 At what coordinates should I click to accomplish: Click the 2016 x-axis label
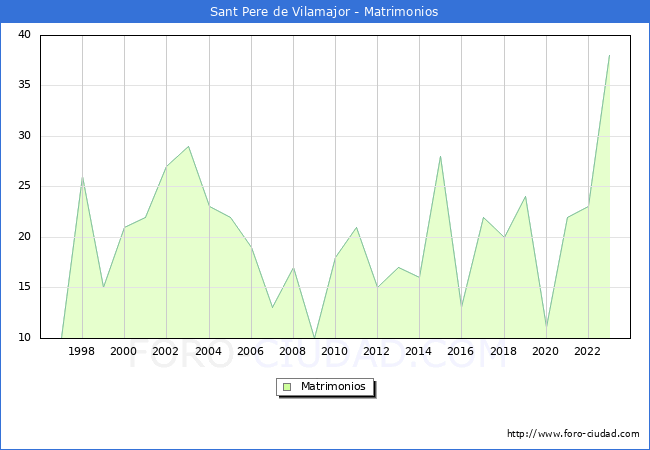[x=461, y=351]
